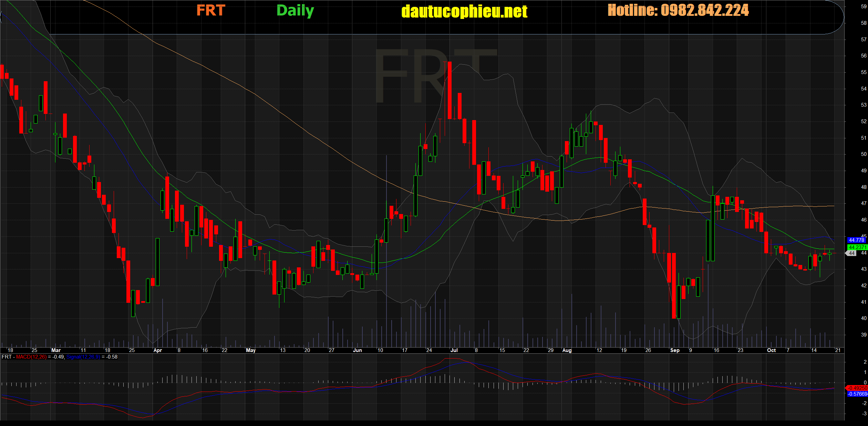The image size is (868, 426).
Task: Select the Mar label on date axis
Action: (56, 350)
